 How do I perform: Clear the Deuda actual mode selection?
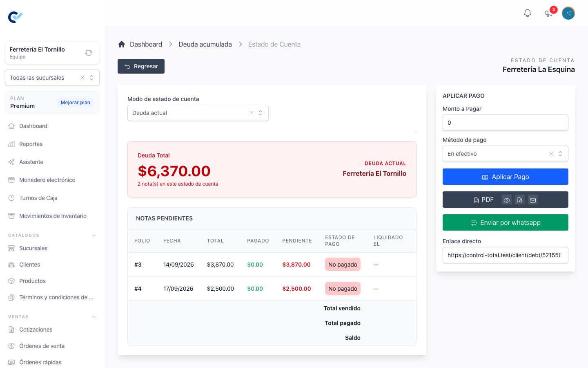tap(252, 113)
